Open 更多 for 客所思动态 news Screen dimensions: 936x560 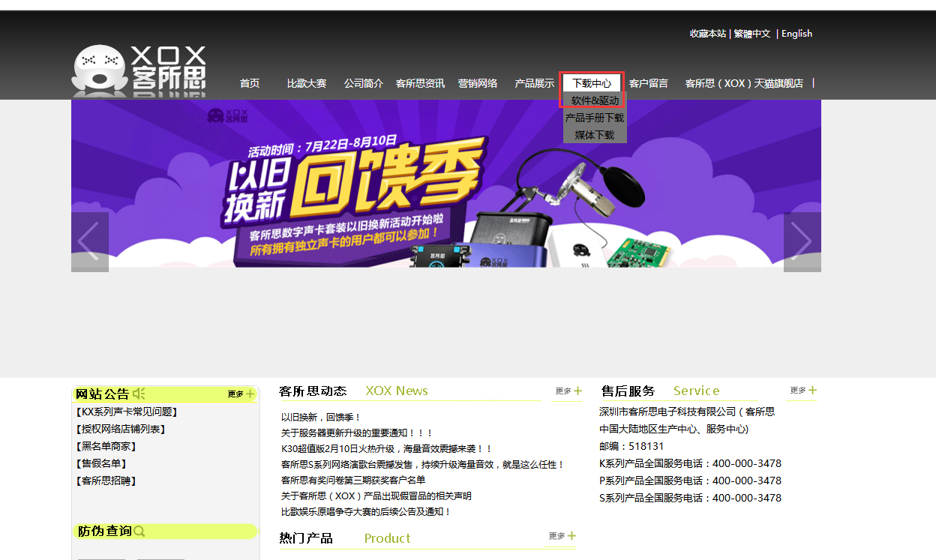point(568,391)
